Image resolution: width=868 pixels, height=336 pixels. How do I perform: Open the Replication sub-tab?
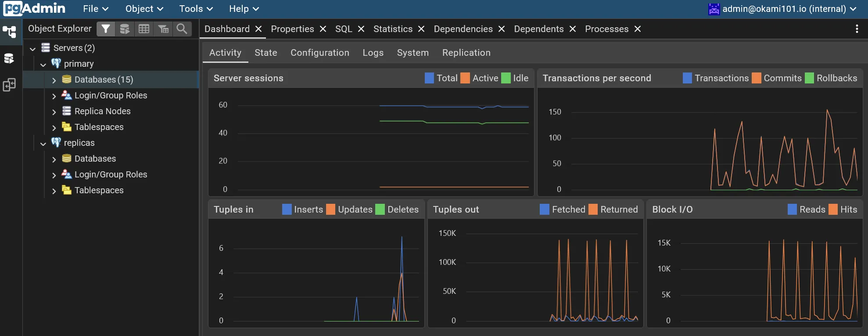tap(466, 53)
